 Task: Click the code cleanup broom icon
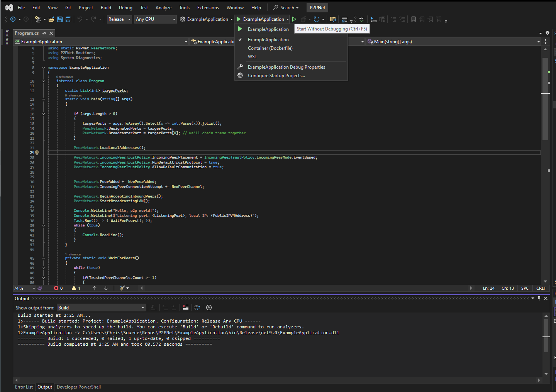(122, 288)
